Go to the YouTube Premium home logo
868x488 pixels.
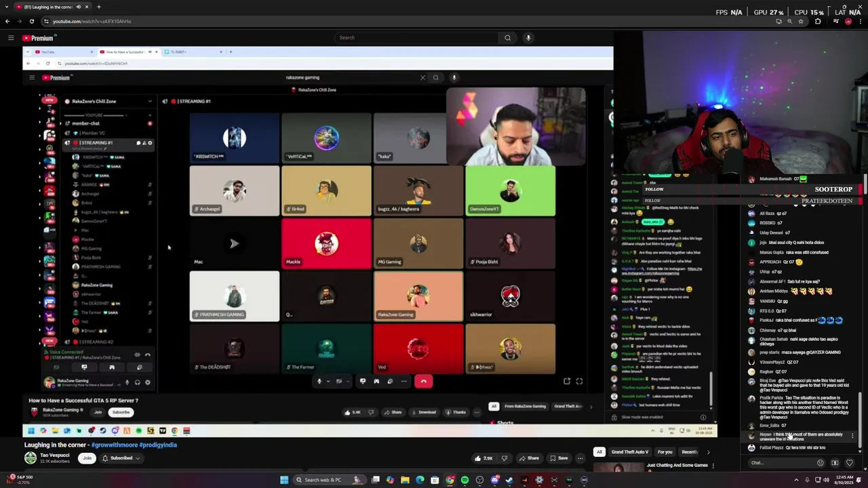pyautogui.click(x=38, y=38)
